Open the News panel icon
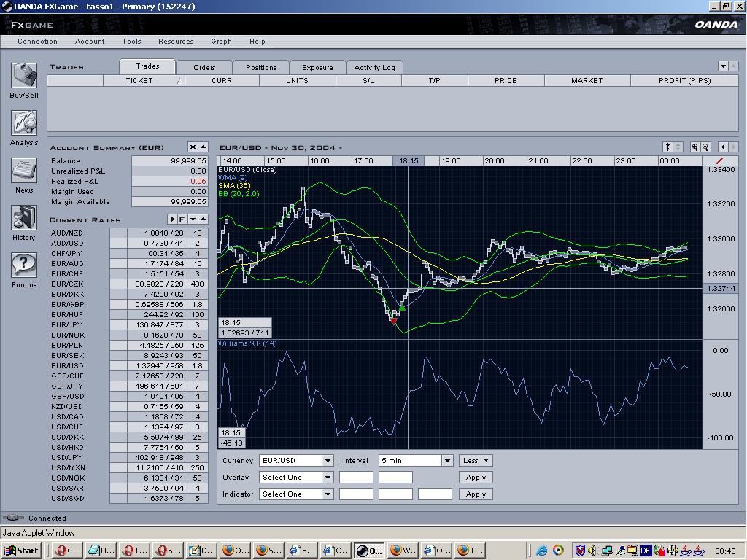 tap(24, 171)
